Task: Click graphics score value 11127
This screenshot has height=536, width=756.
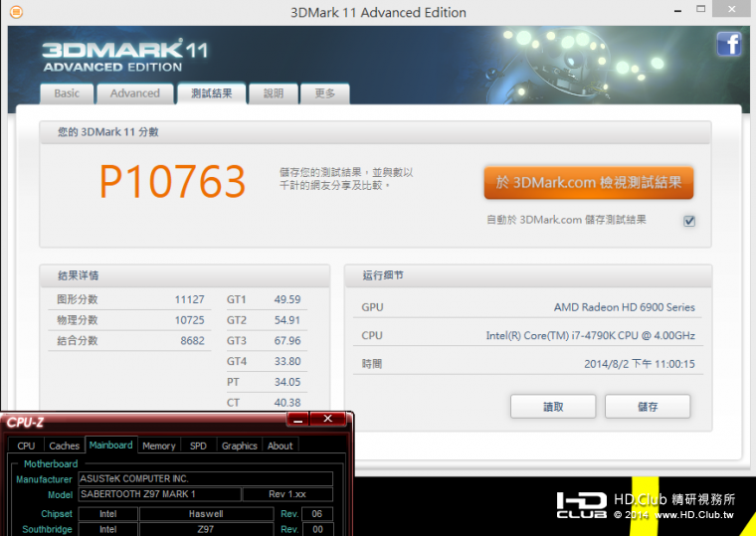Action: 189,299
